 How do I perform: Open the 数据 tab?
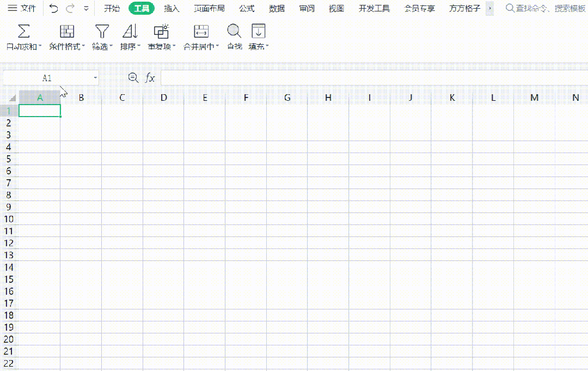pos(277,8)
